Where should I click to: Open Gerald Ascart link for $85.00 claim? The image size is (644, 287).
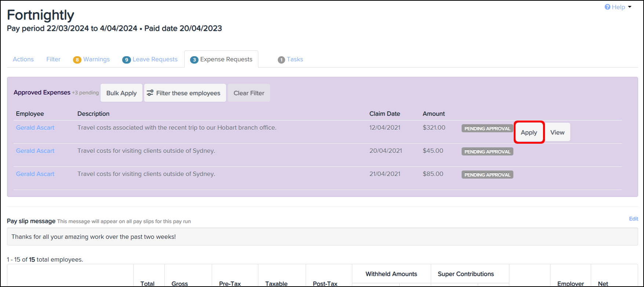[x=35, y=174]
